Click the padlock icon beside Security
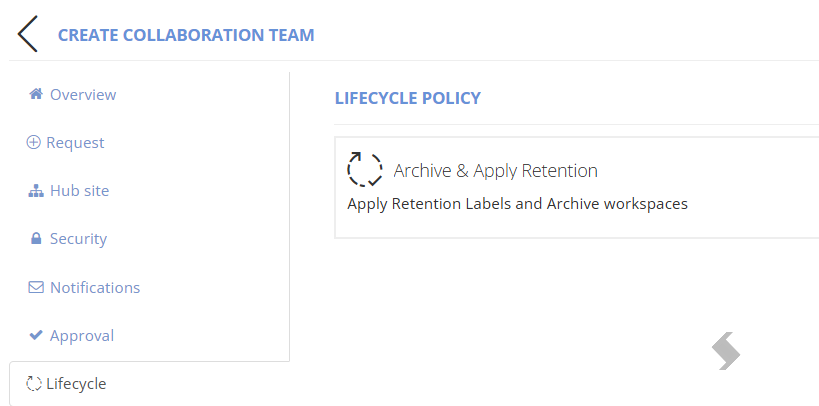Viewport: 819px width, 406px height. [36, 239]
